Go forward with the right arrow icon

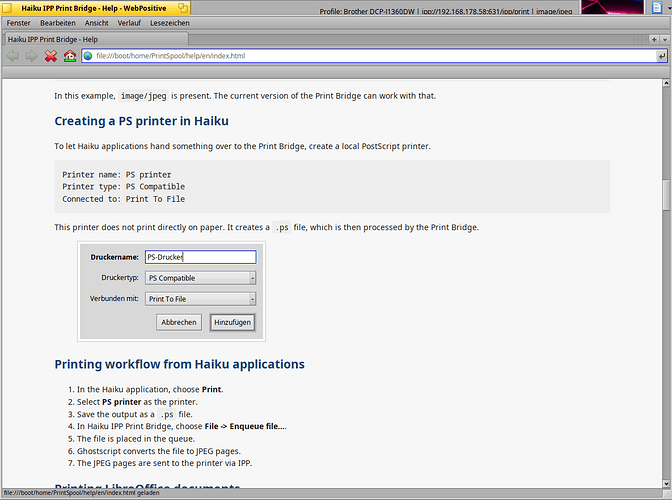click(31, 56)
